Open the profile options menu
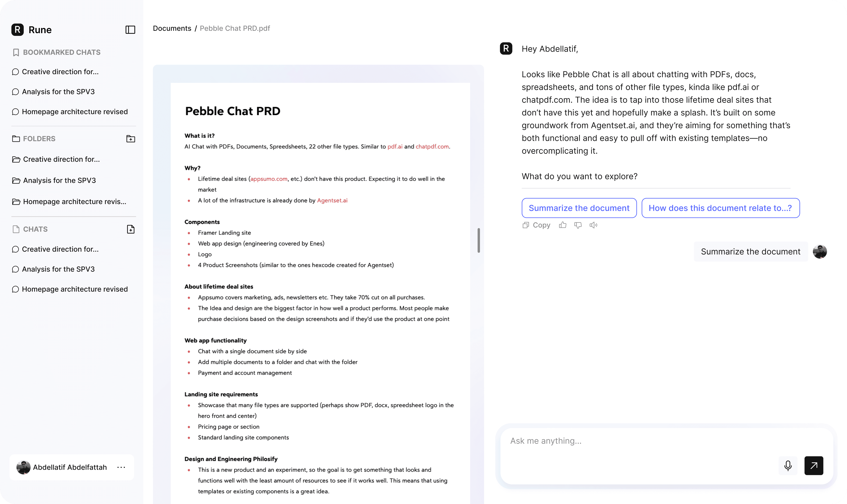Viewport: 847px width, 504px height. click(x=121, y=467)
